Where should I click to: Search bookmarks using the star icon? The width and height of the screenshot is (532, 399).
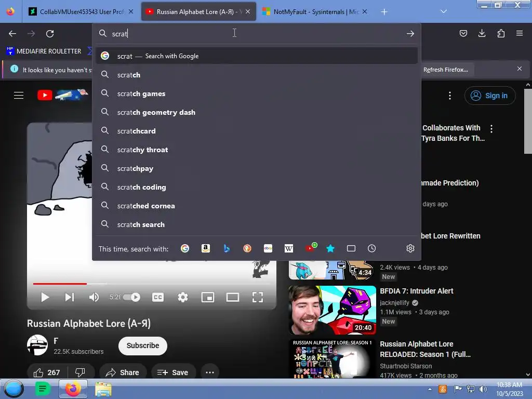pyautogui.click(x=330, y=248)
